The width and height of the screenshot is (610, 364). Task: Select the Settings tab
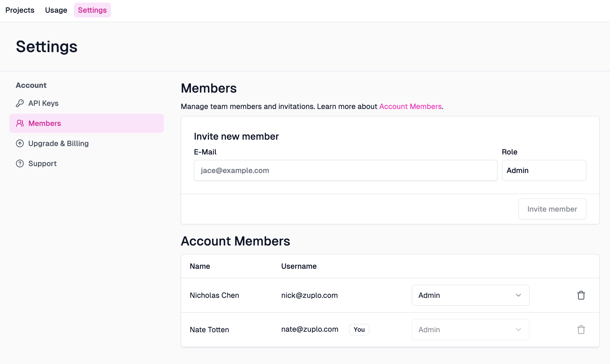tap(92, 10)
